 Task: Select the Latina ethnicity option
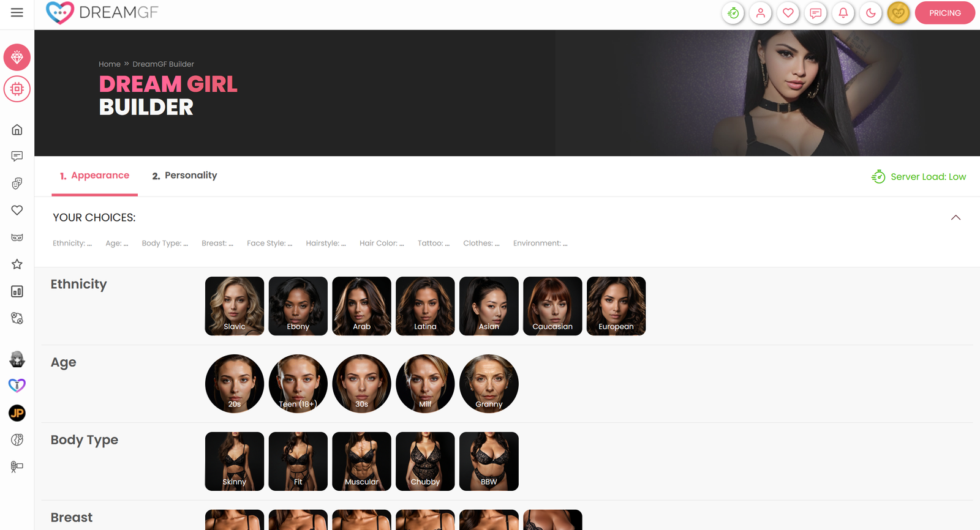point(425,306)
